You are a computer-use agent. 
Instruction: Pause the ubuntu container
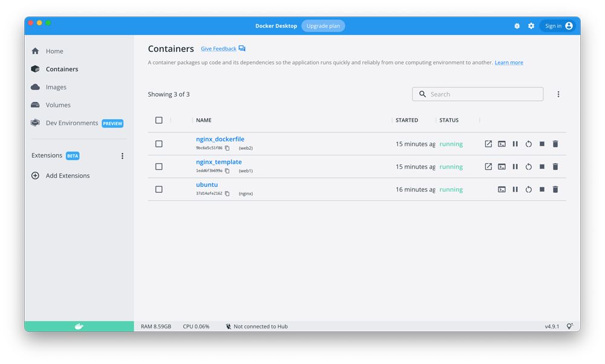pos(515,189)
